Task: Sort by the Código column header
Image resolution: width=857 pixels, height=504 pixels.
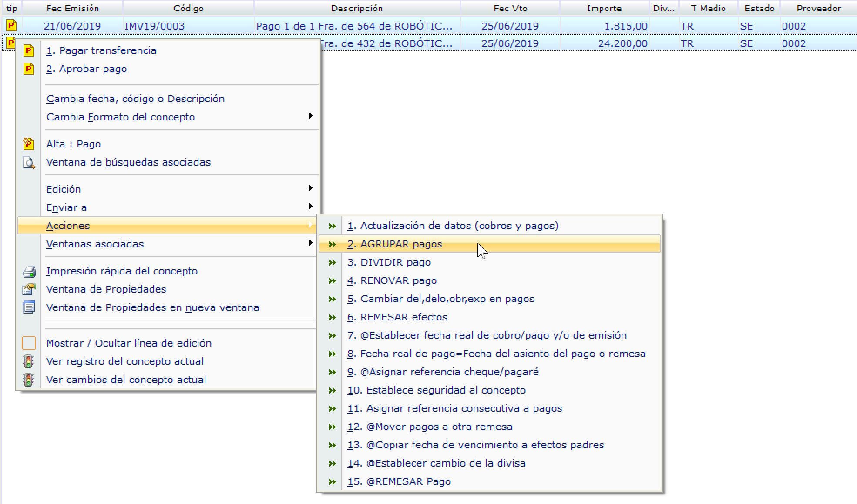Action: coord(188,8)
